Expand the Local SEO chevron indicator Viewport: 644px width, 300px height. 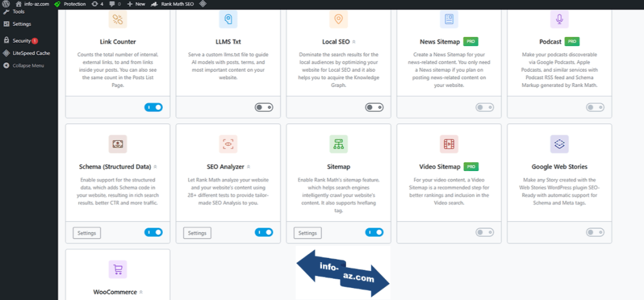click(353, 42)
